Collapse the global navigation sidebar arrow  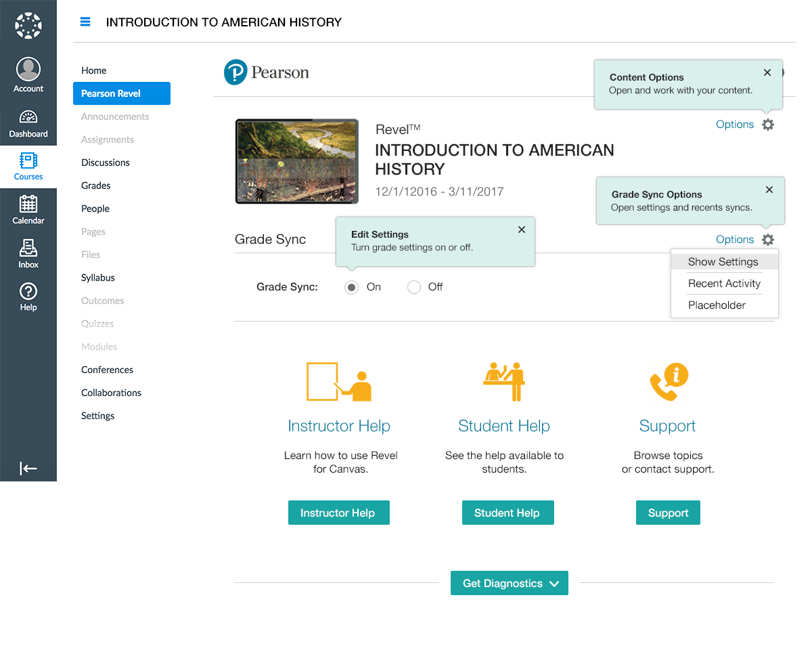pyautogui.click(x=28, y=469)
